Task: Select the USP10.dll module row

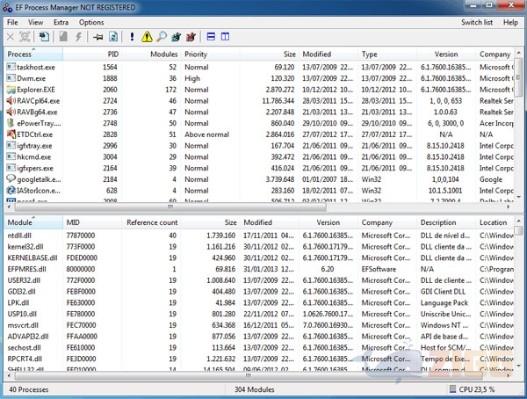Action: tap(259, 314)
